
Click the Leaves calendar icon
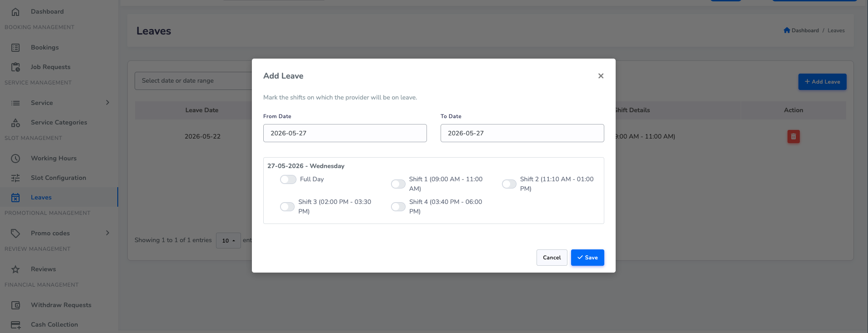coord(15,198)
